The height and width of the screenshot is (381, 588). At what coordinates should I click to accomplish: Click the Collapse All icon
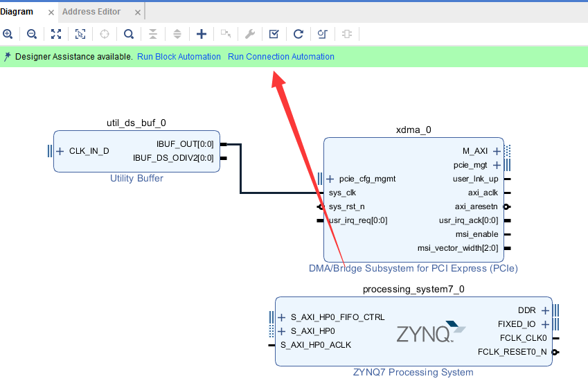click(153, 34)
